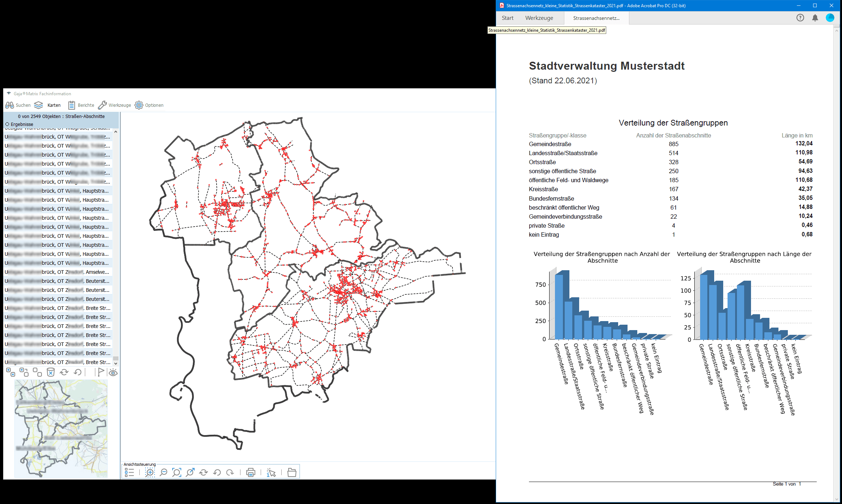Image resolution: width=842 pixels, height=504 pixels.
Task: Click the select-all objects icon below the list
Action: coord(11,372)
